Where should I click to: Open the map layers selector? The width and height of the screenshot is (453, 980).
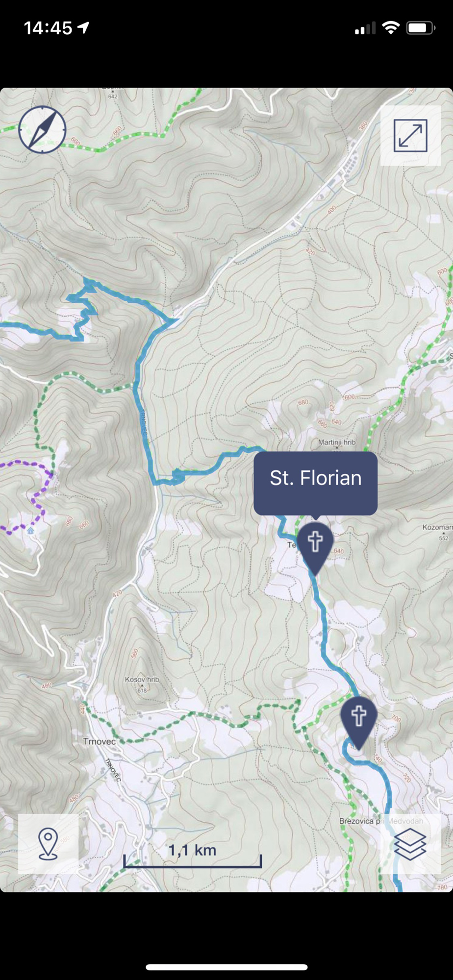[410, 844]
